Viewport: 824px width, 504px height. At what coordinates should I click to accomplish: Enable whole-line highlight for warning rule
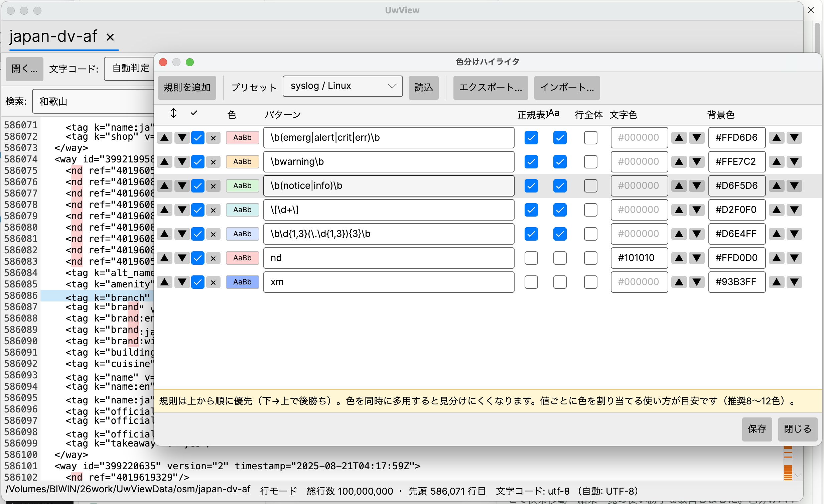(590, 162)
